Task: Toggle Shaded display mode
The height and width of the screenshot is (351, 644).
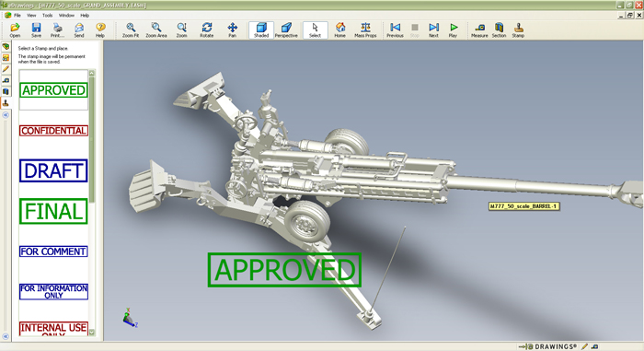Action: click(x=261, y=30)
